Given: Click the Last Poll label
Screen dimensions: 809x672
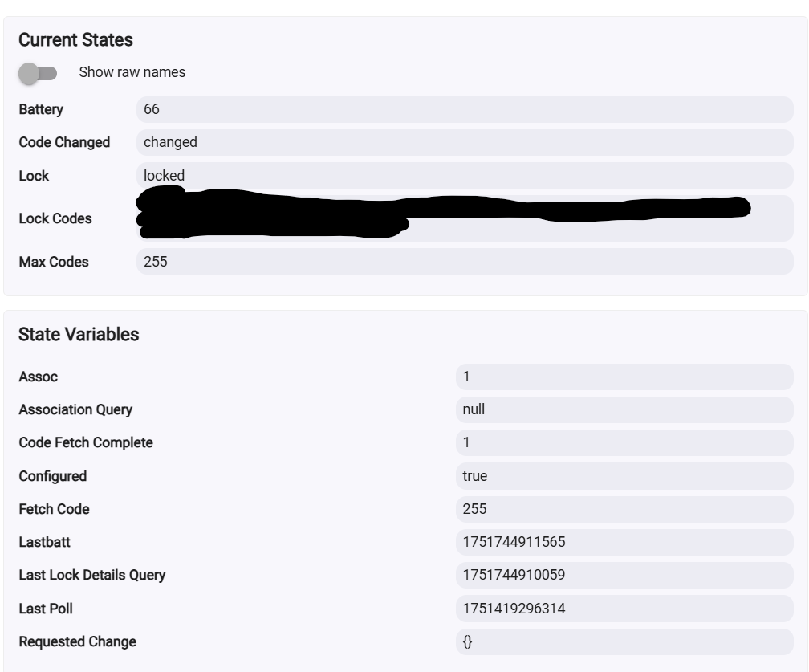Looking at the screenshot, I should click(x=46, y=609).
